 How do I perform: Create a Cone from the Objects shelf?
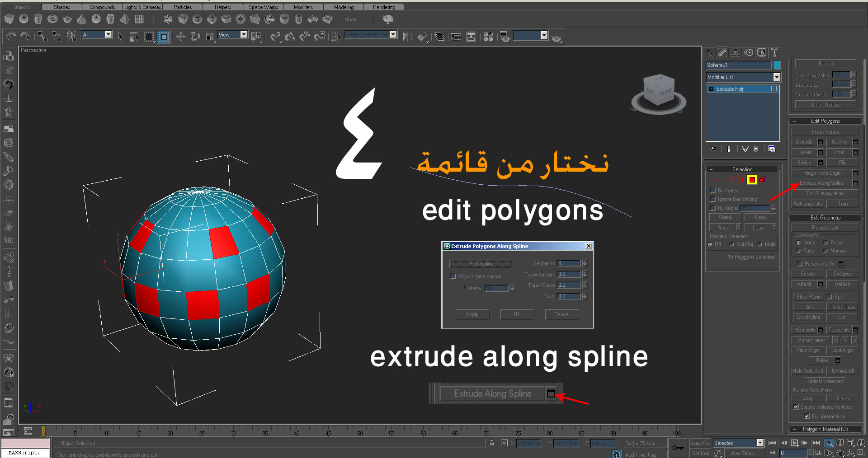81,19
